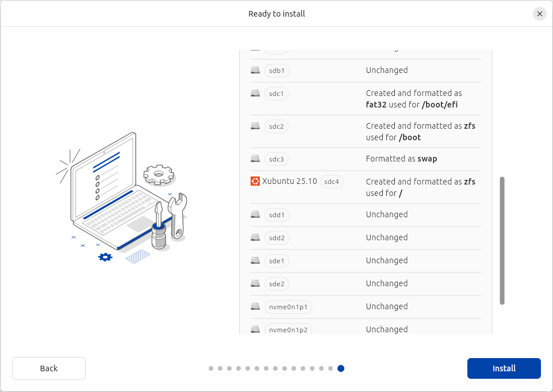Click the sdd2 partition tag
The width and height of the screenshot is (553, 392).
click(x=276, y=238)
